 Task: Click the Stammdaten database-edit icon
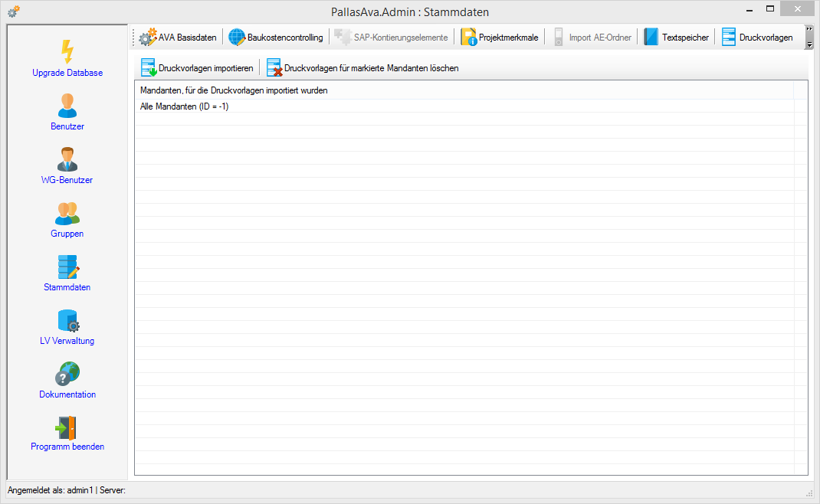click(68, 267)
